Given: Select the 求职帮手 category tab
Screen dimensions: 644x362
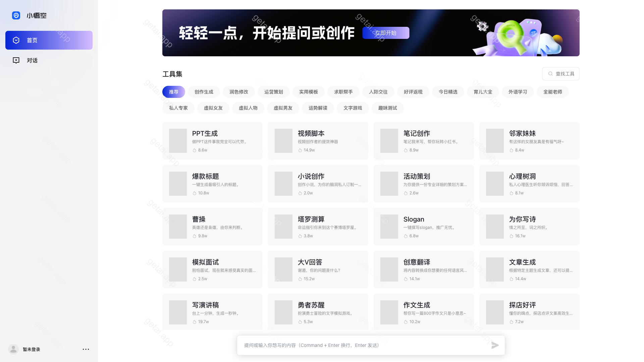Looking at the screenshot, I should 343,92.
